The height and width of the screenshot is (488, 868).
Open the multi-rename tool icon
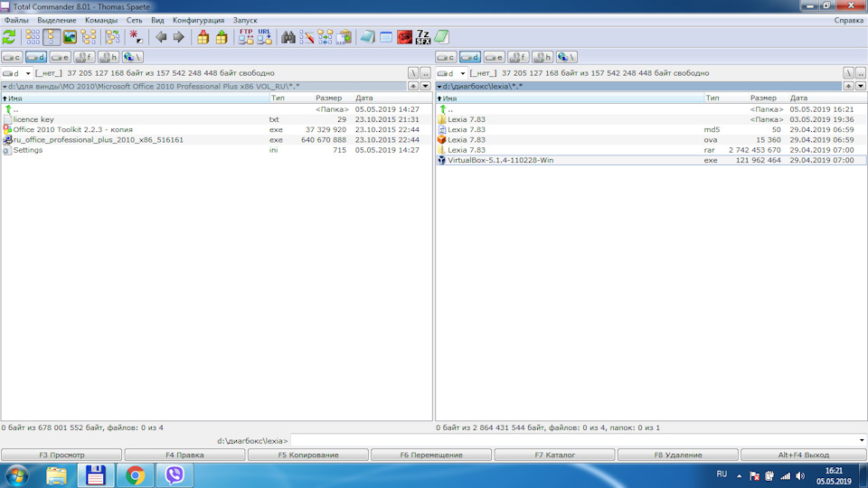coord(307,37)
